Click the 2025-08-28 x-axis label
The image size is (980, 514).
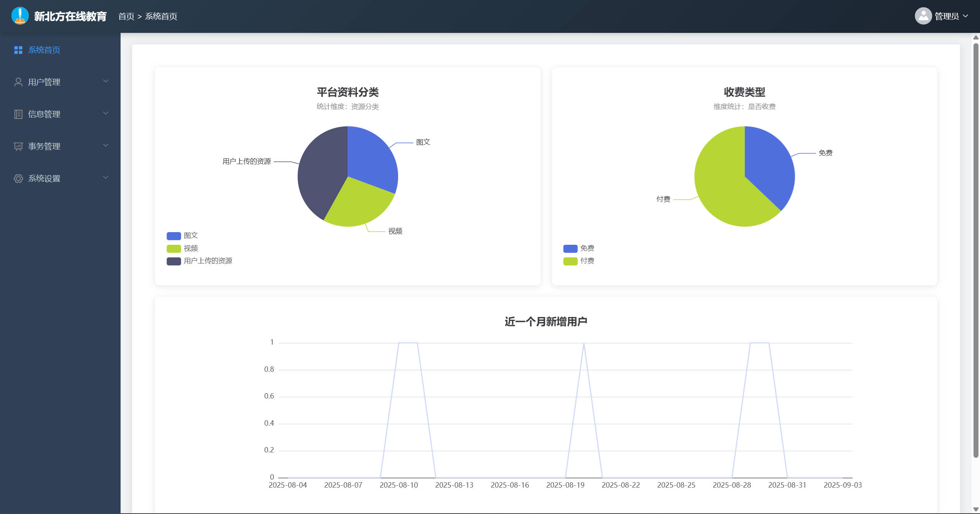(732, 485)
